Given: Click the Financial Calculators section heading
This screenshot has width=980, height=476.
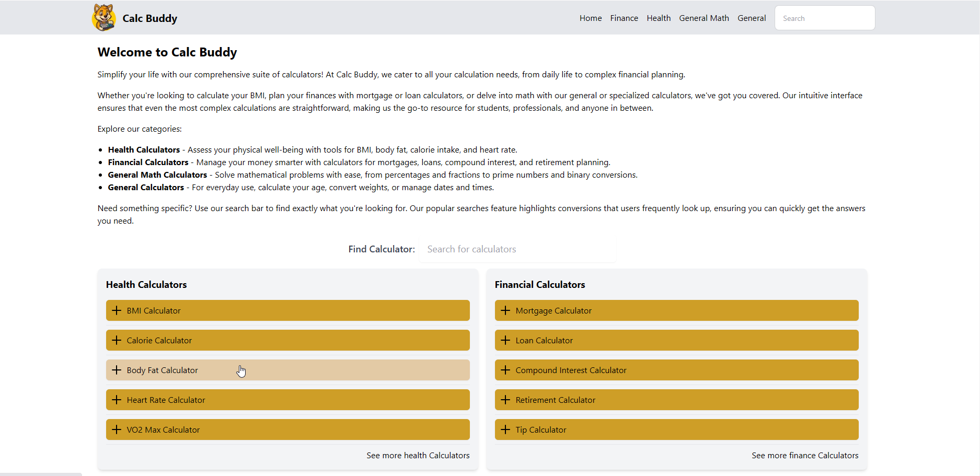Looking at the screenshot, I should pyautogui.click(x=540, y=285).
